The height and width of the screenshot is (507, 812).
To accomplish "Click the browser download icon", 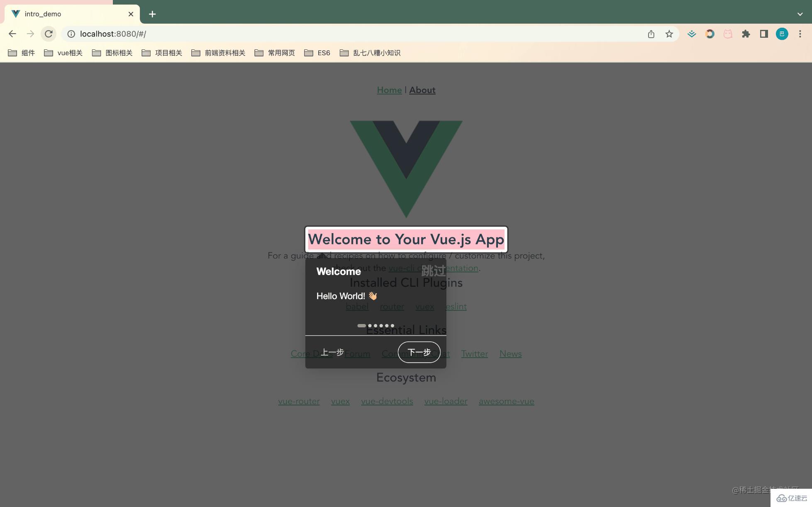I will click(x=691, y=33).
